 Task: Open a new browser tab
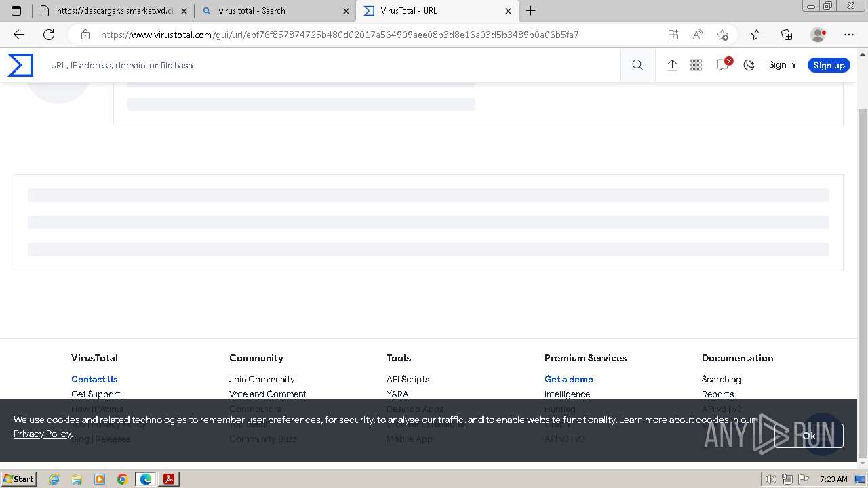point(530,11)
